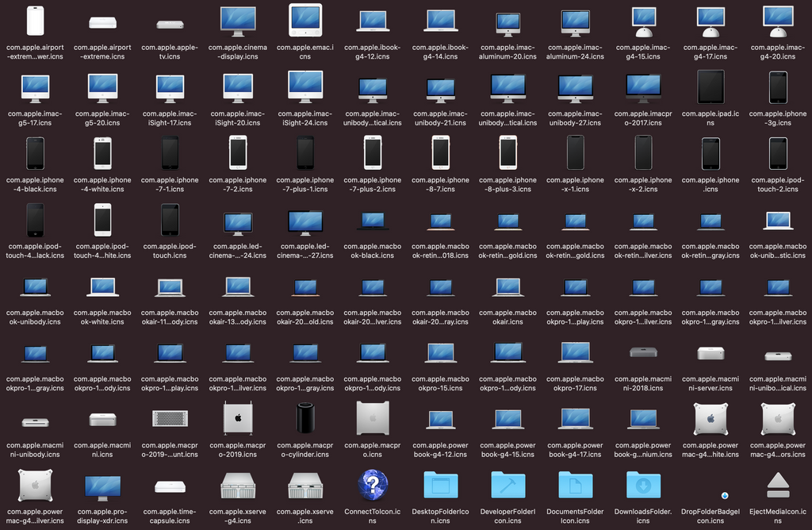The image size is (812, 530).
Task: Select the com.apple.airport-extreme.icns icon
Action: tap(102, 23)
